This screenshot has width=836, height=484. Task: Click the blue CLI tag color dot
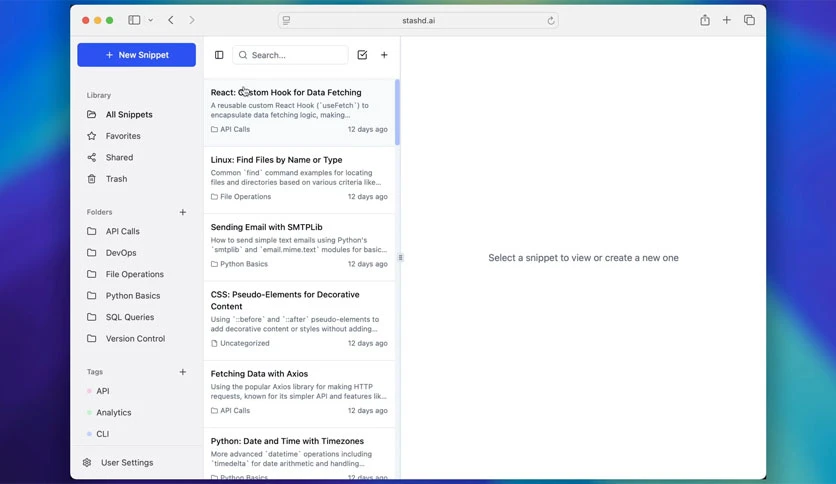[89, 434]
